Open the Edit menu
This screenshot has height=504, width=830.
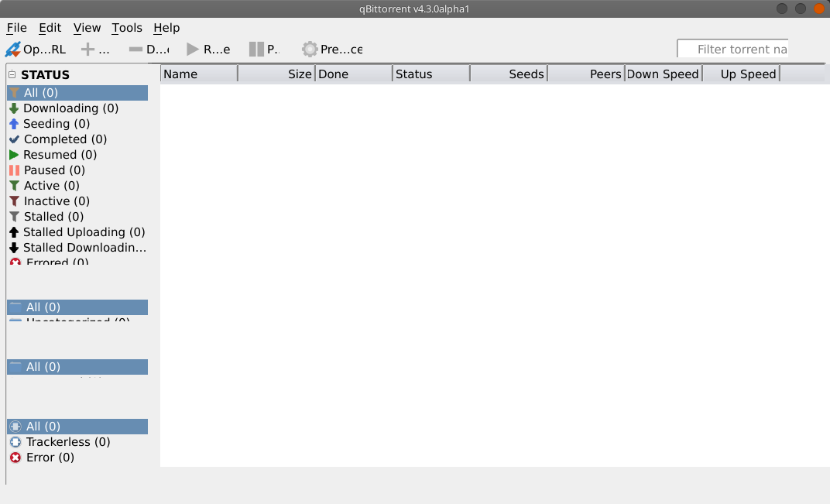pyautogui.click(x=50, y=28)
